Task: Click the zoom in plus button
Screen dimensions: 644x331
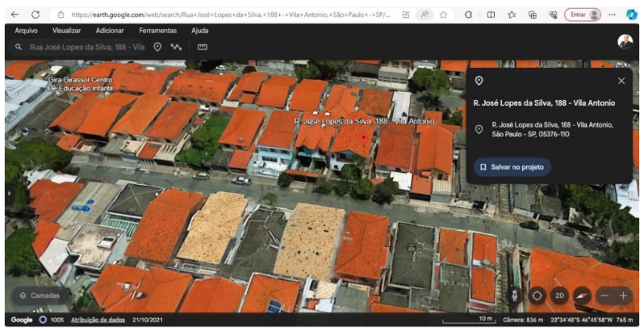Action: point(623,295)
